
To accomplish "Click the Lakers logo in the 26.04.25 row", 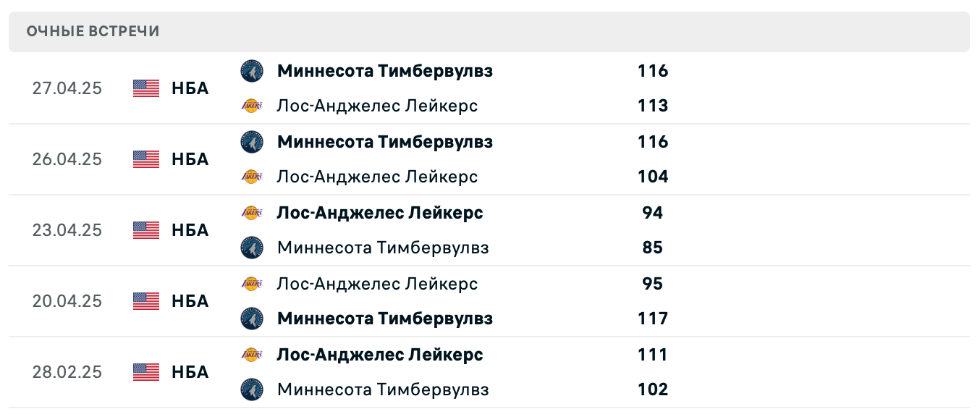I will click(252, 177).
